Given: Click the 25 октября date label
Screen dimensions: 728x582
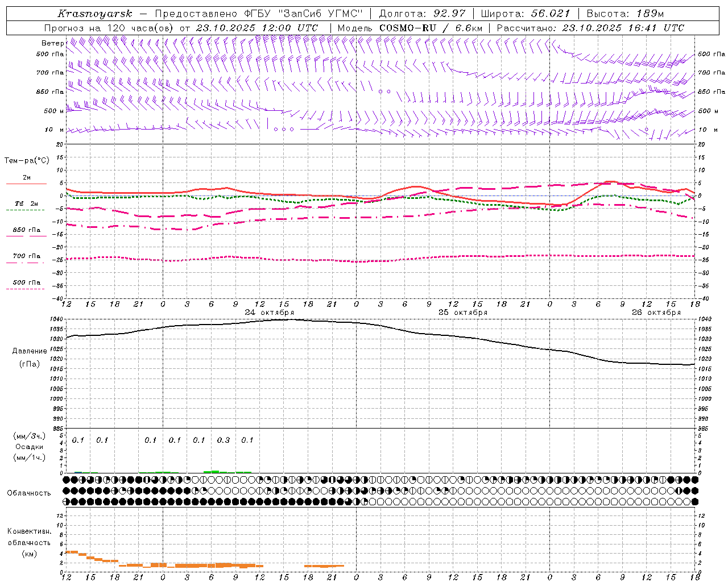Looking at the screenshot, I should click(x=463, y=313).
